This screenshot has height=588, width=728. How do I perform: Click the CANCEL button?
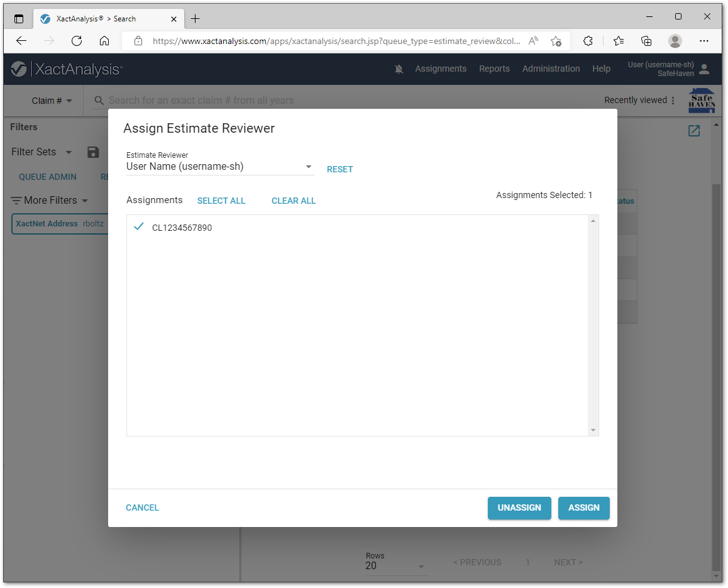[x=142, y=508]
